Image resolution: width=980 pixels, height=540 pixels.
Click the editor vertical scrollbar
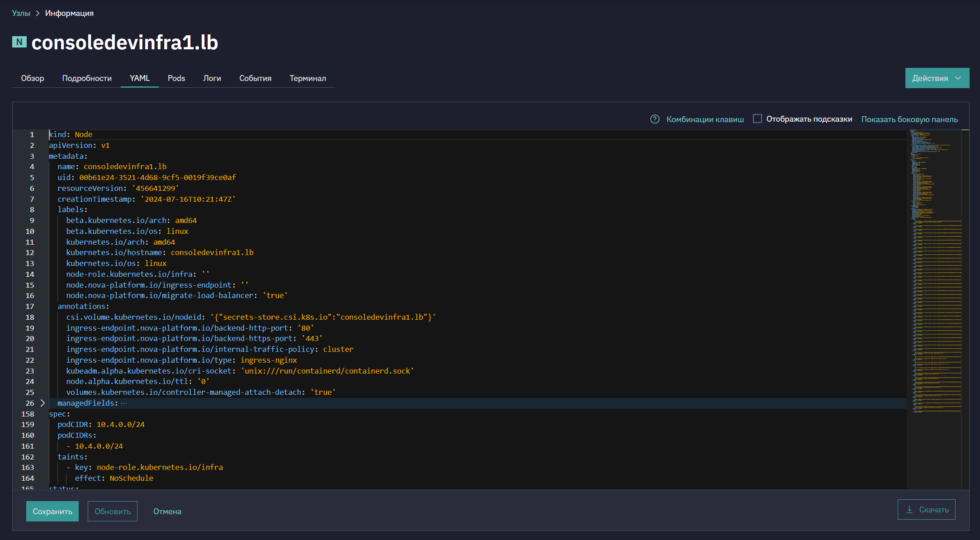[965, 309]
